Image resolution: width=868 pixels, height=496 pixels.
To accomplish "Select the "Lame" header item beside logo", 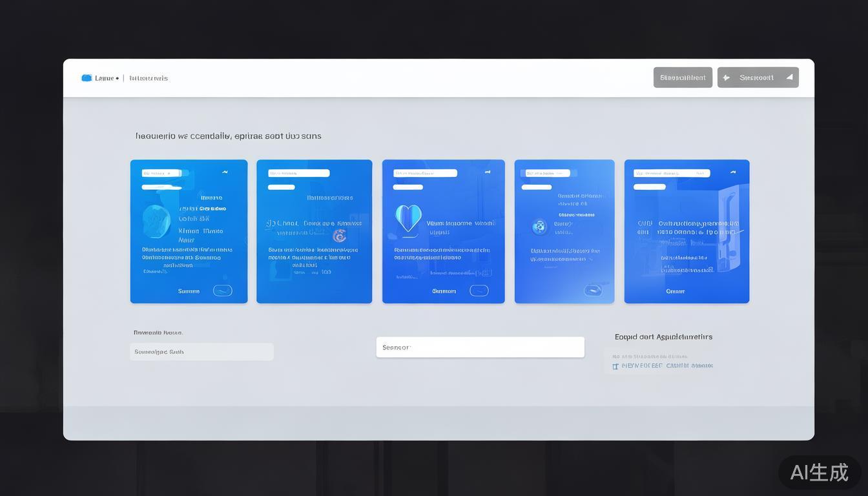I will point(104,78).
